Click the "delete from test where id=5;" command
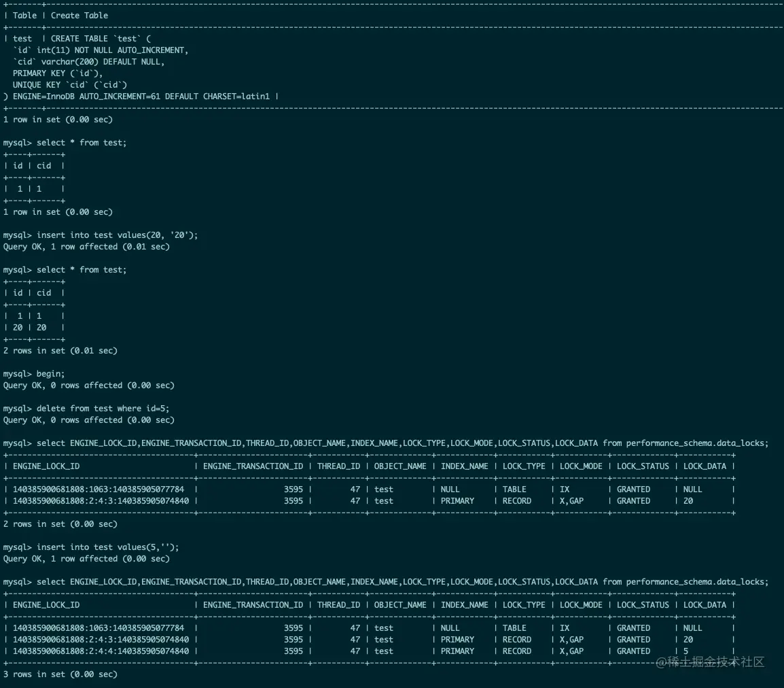Screen dimensions: 784x688 point(103,409)
